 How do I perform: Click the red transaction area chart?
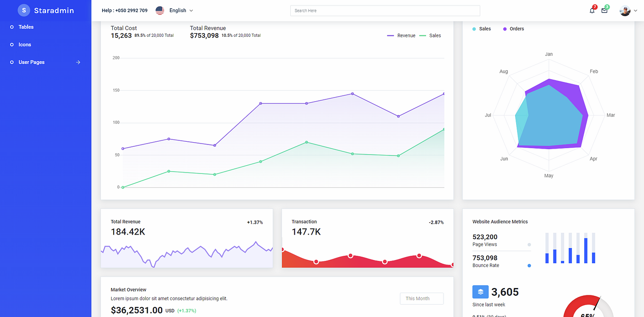pos(368,259)
